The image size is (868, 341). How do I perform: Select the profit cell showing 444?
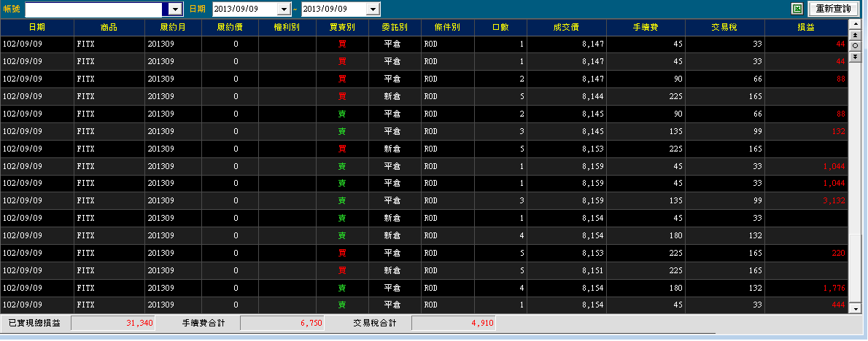(806, 305)
